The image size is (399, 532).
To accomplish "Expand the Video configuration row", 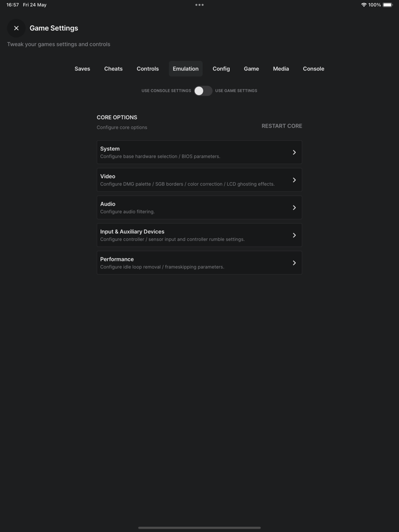I will point(294,179).
